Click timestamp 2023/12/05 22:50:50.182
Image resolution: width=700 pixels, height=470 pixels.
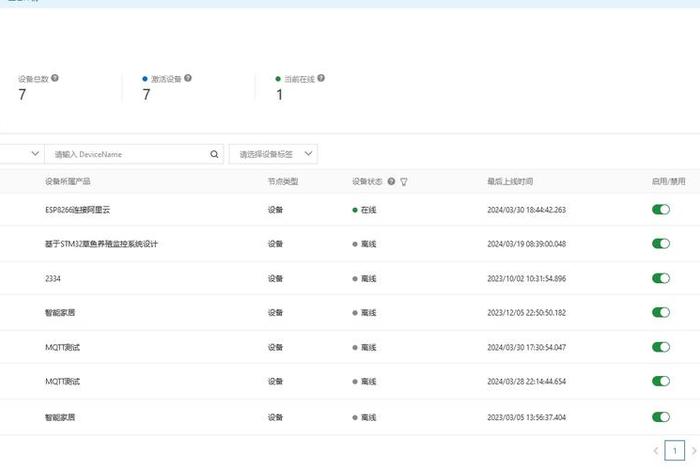tap(527, 312)
